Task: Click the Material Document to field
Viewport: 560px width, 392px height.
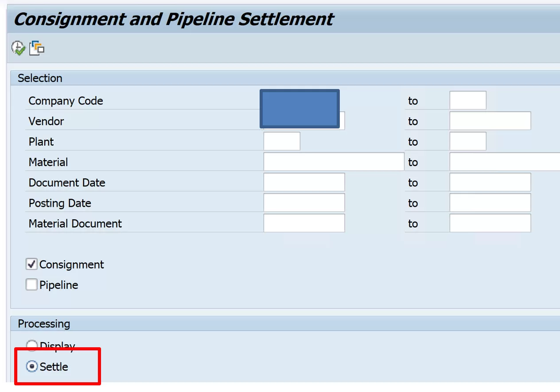Action: point(490,223)
